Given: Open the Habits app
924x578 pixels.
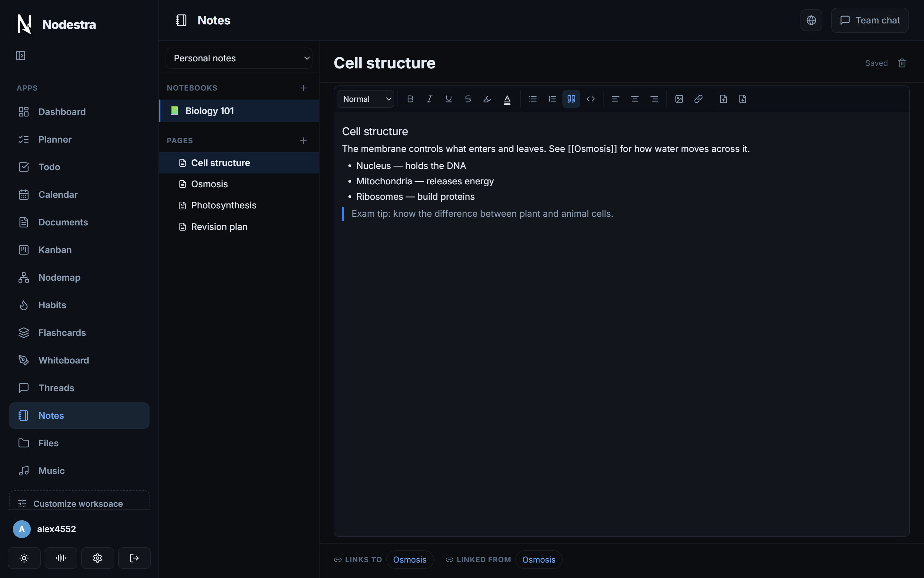Looking at the screenshot, I should [79, 305].
